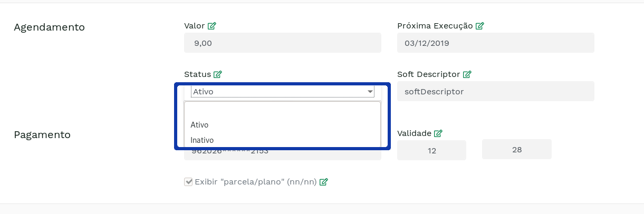
Task: Focus the softDescriptor text field
Action: pyautogui.click(x=495, y=91)
